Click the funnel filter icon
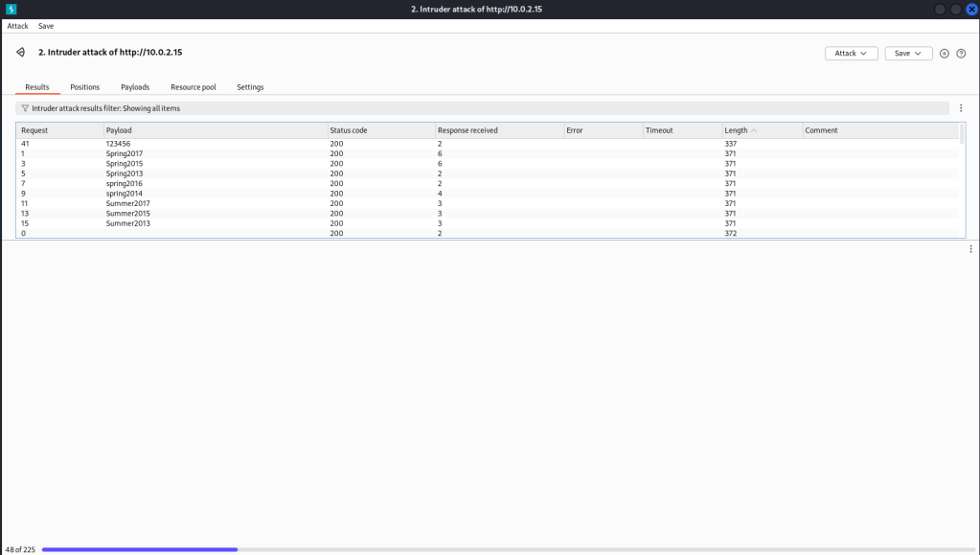This screenshot has height=555, width=980. (x=25, y=108)
